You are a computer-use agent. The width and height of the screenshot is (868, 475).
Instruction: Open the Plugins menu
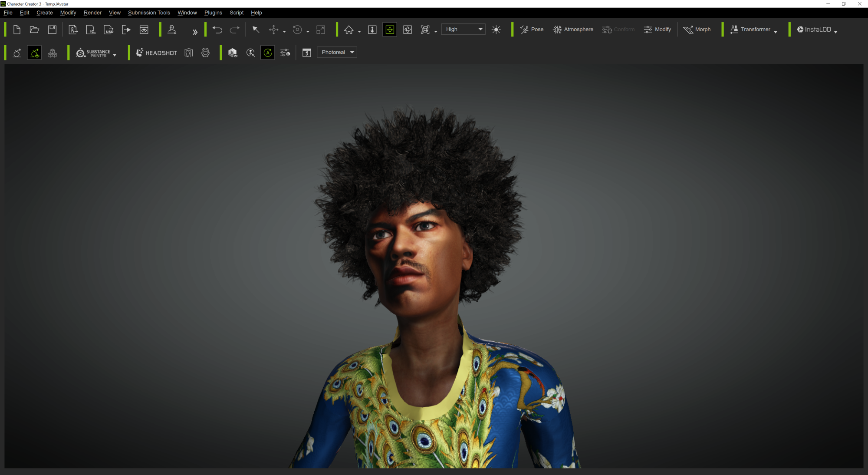[213, 13]
